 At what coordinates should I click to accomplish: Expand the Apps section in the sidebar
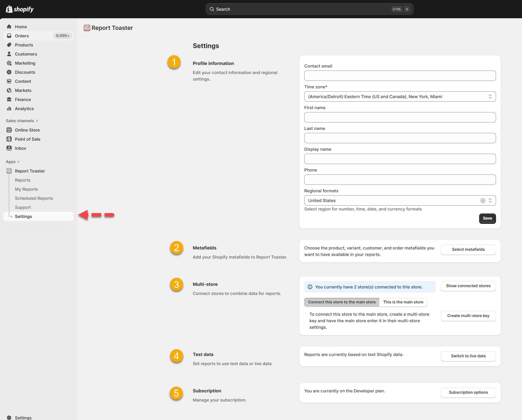(x=13, y=162)
